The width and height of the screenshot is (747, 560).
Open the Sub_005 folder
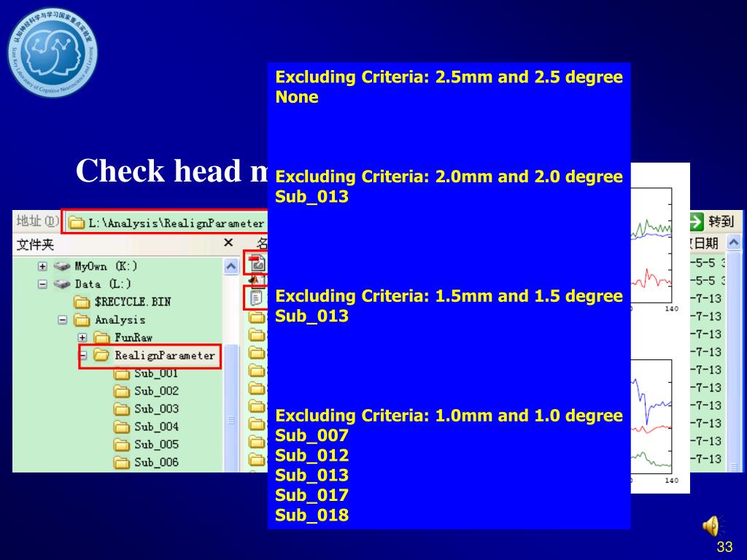pyautogui.click(x=146, y=445)
